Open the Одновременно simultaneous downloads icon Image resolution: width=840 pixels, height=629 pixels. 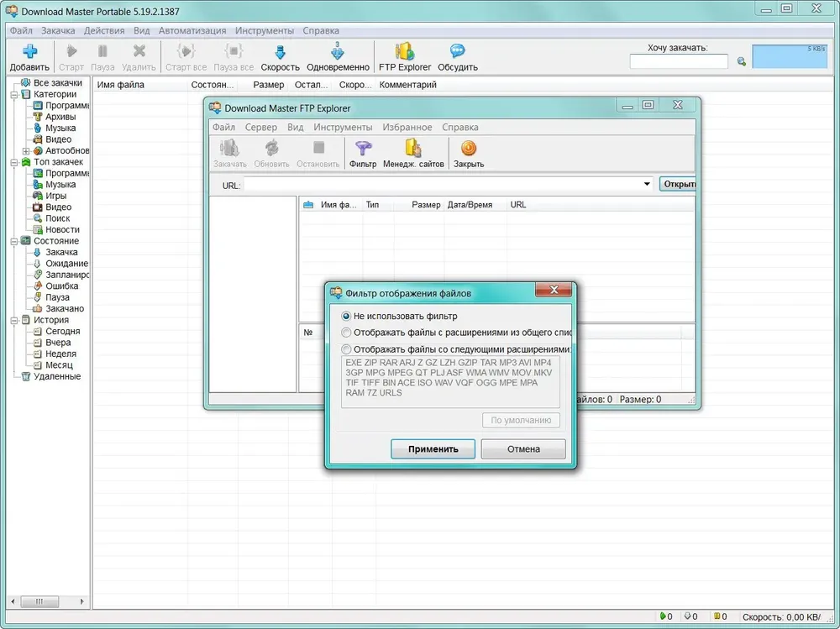[x=338, y=51]
